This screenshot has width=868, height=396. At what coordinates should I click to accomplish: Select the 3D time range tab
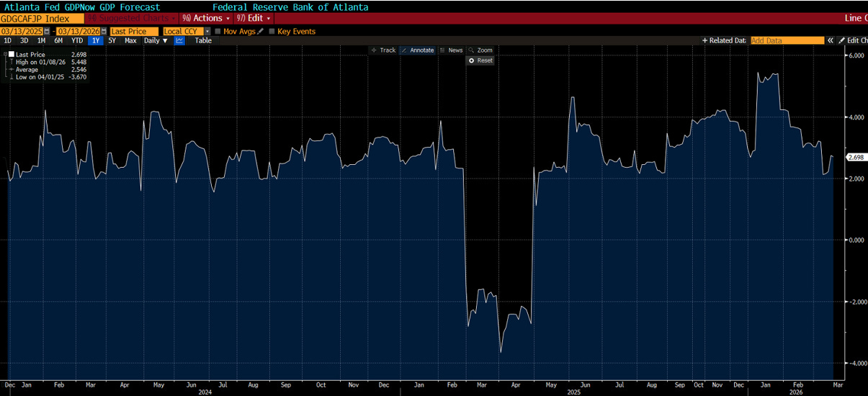tap(24, 40)
